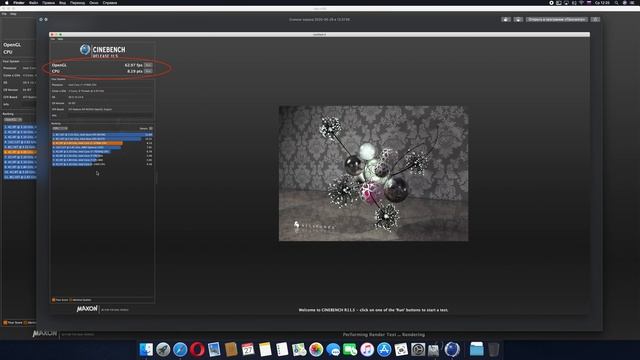The width and height of the screenshot is (640, 360).
Task: Open the Файл menu in menu bar
Action: point(33,2)
